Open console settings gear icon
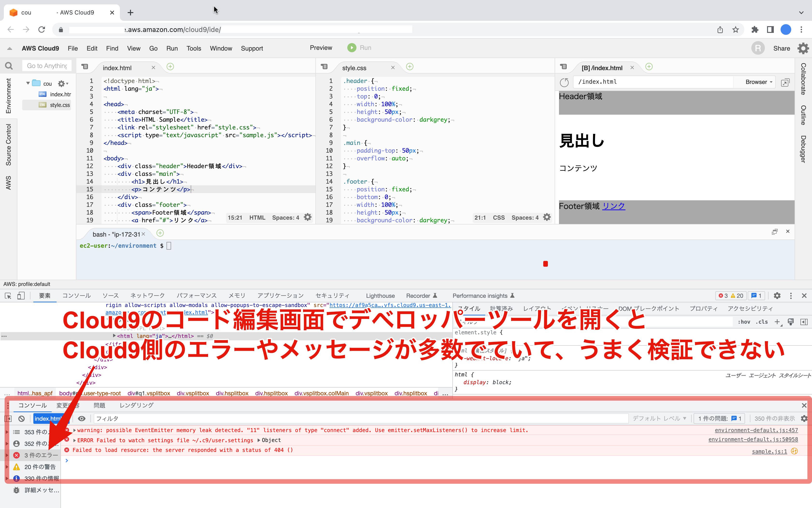812x508 pixels. pos(804,419)
